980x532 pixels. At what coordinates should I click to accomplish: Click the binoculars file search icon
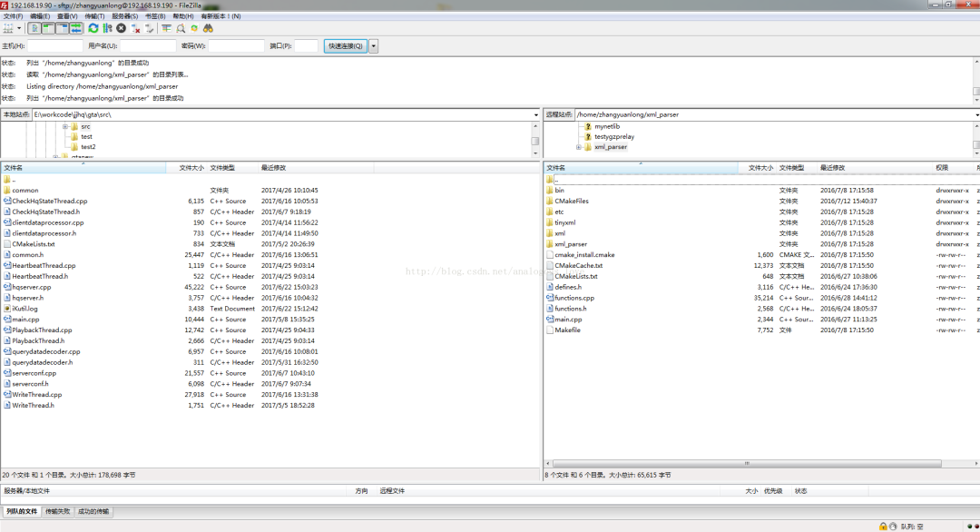[208, 28]
